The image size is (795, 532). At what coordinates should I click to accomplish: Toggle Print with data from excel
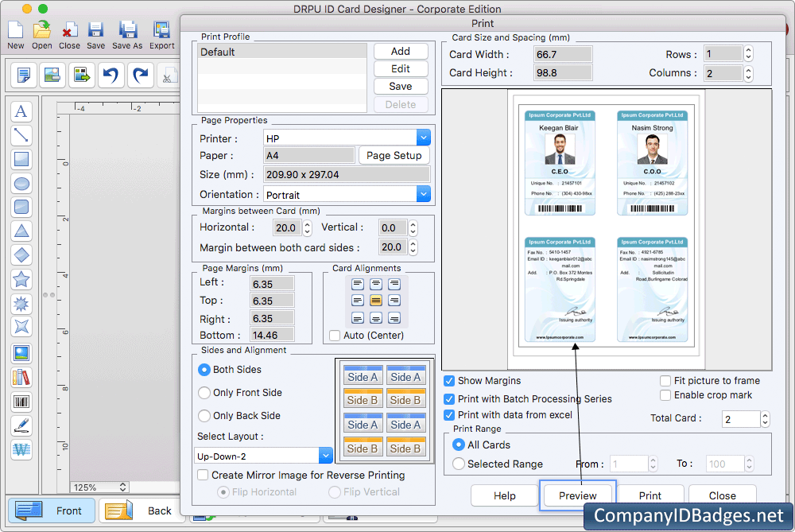[x=449, y=415]
